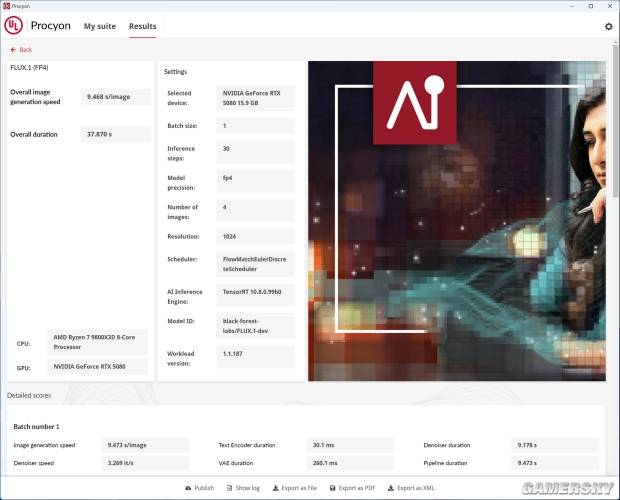Click the Export as XML download icon
This screenshot has height=500, width=620.
(391, 488)
